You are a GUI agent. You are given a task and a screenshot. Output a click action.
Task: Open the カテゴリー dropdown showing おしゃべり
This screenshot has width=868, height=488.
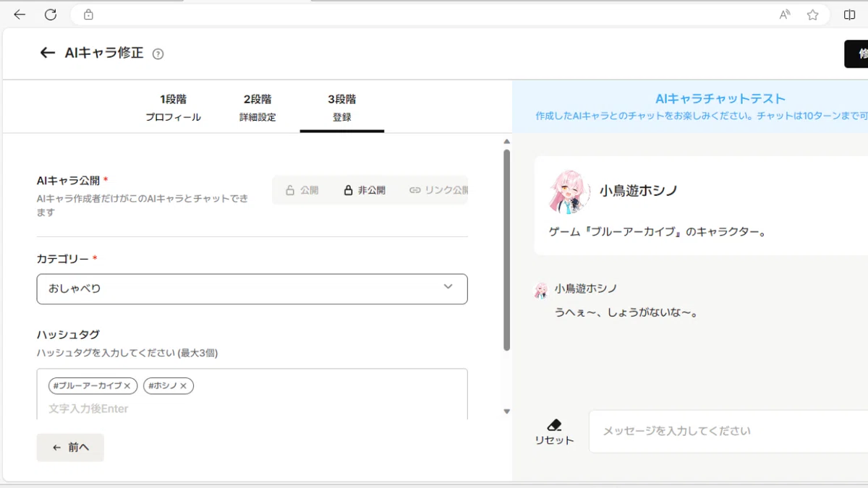[x=252, y=288]
